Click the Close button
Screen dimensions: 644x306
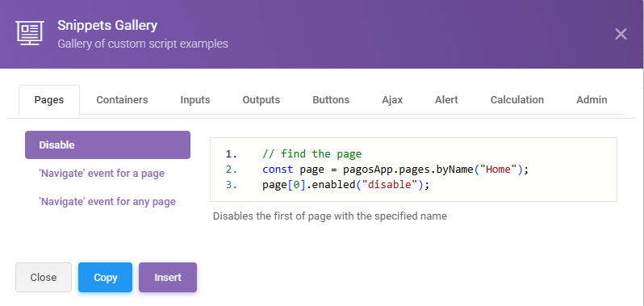click(x=44, y=277)
